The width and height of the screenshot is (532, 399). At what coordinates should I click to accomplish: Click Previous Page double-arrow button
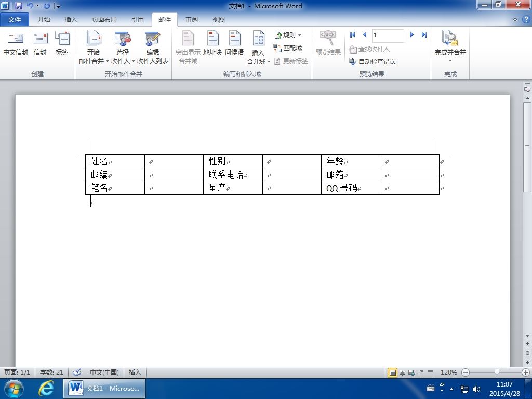click(x=527, y=344)
